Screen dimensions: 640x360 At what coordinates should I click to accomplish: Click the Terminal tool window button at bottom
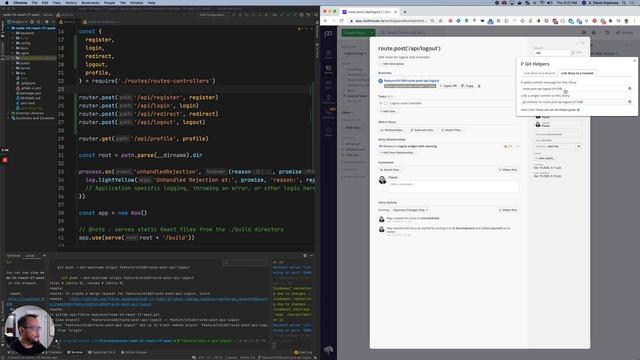coord(75,352)
